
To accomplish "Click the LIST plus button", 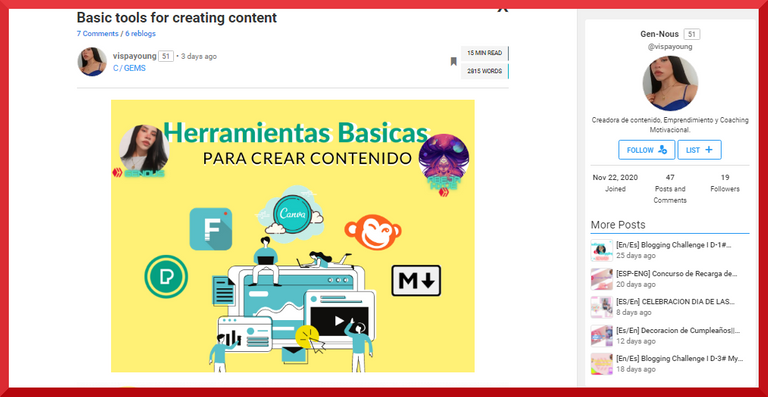I will pos(699,150).
